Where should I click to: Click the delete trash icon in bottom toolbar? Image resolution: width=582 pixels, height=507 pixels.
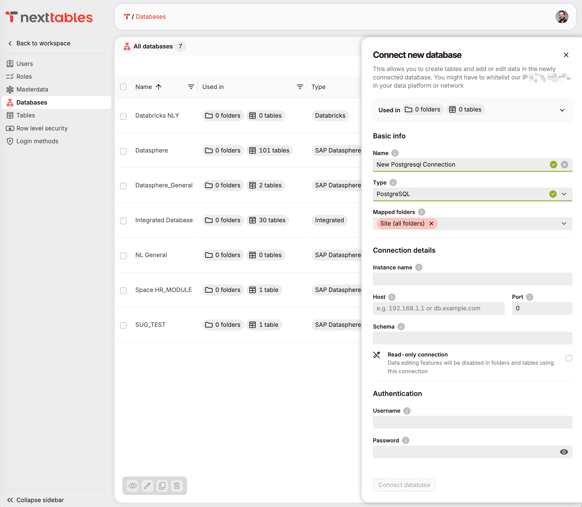pos(177,485)
